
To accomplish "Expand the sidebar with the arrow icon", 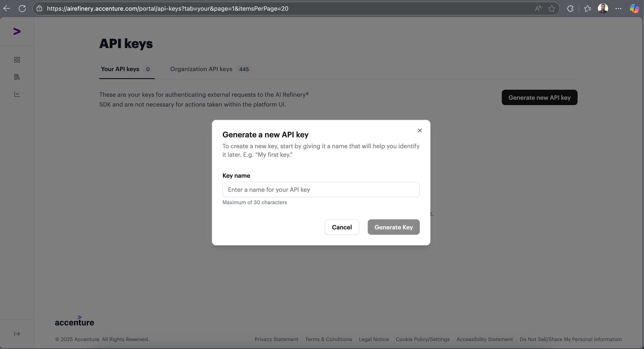I will [x=17, y=334].
